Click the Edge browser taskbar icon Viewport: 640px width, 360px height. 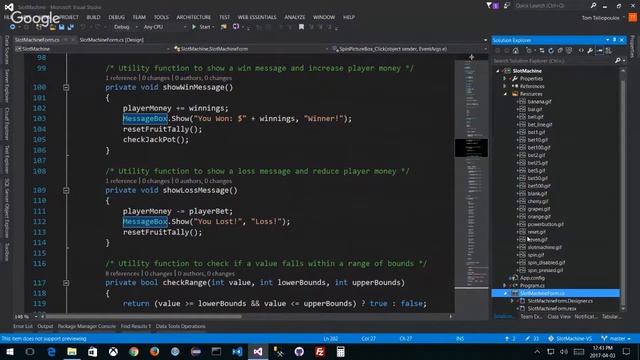51,351
